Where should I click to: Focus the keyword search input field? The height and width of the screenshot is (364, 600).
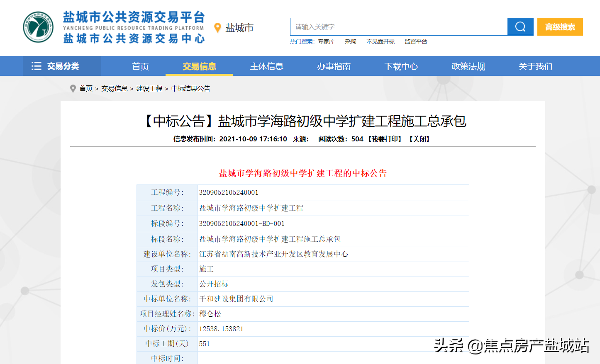click(399, 27)
